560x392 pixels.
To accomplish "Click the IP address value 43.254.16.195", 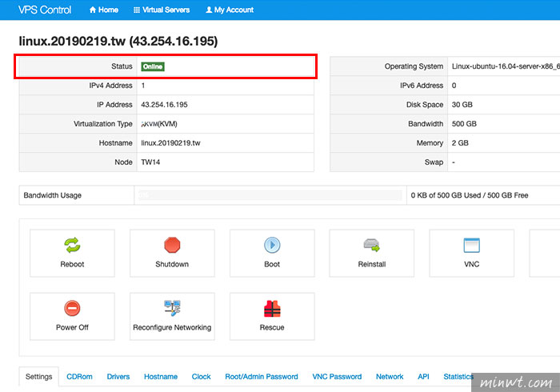I will [x=164, y=105].
